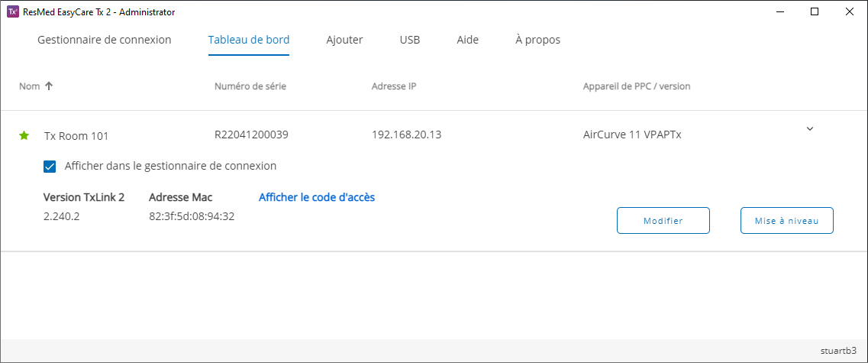Click the Modifier button
The height and width of the screenshot is (363, 868).
click(663, 221)
